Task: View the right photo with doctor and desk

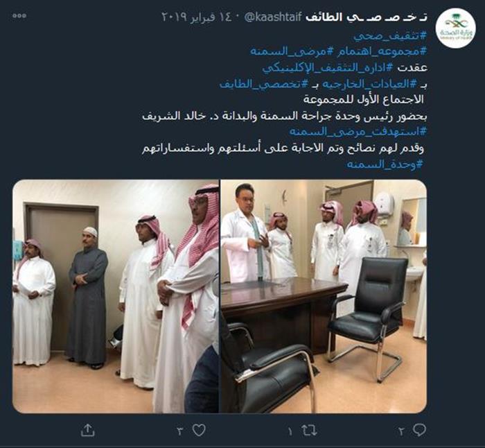Action: [x=324, y=296]
